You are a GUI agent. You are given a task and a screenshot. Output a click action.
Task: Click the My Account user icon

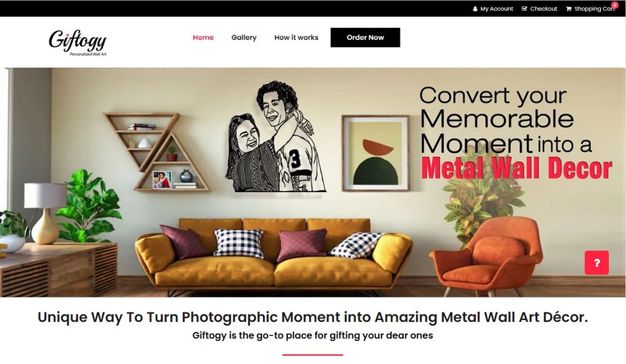point(475,9)
